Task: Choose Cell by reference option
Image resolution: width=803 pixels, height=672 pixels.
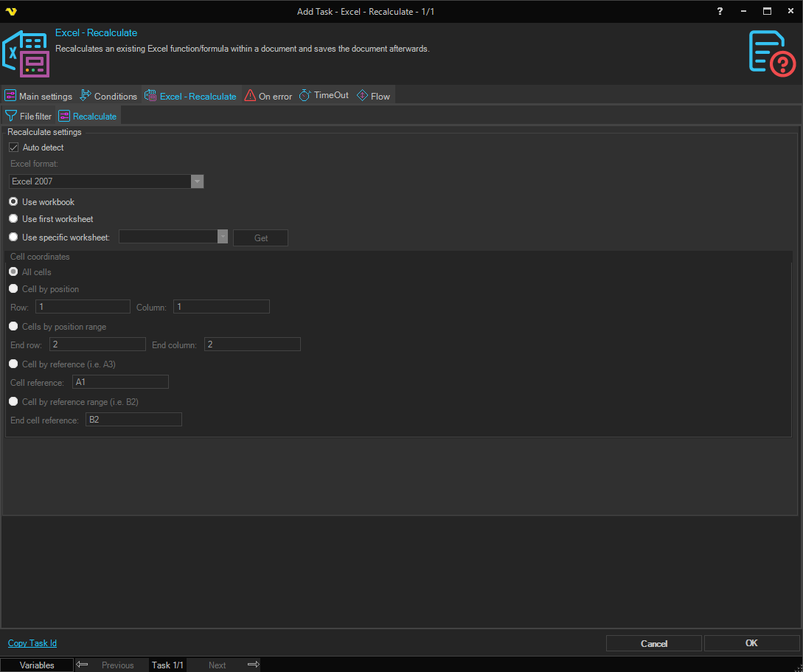Action: point(13,364)
